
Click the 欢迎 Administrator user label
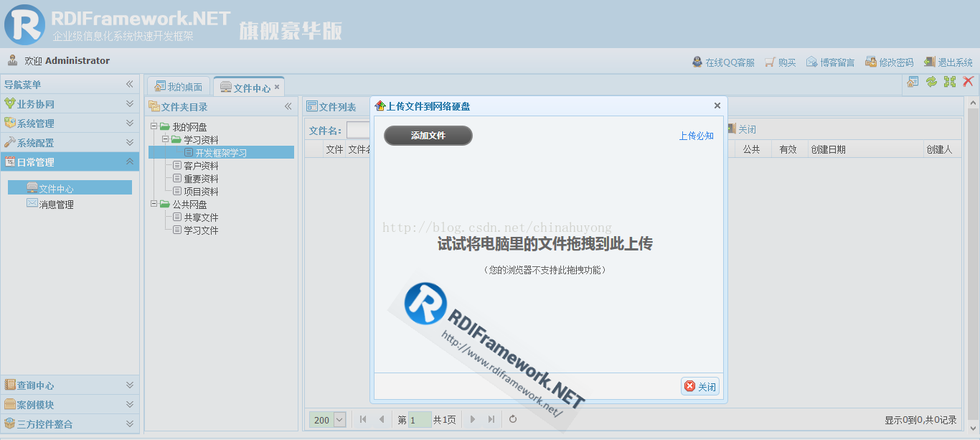click(67, 60)
